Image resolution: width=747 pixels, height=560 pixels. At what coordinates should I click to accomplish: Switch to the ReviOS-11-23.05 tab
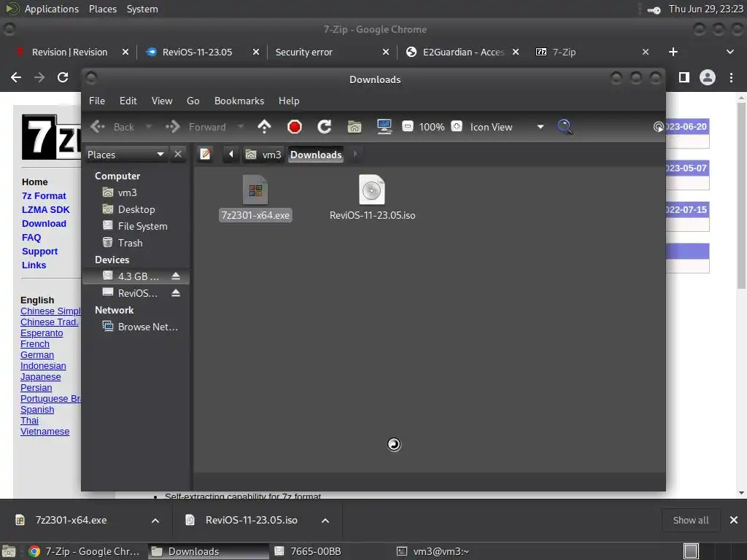tap(197, 52)
